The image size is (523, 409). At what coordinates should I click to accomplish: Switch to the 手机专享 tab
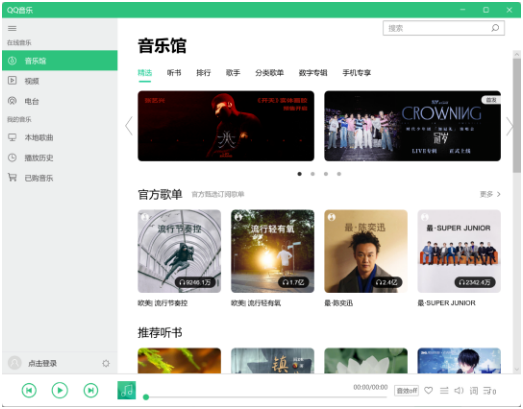click(357, 73)
